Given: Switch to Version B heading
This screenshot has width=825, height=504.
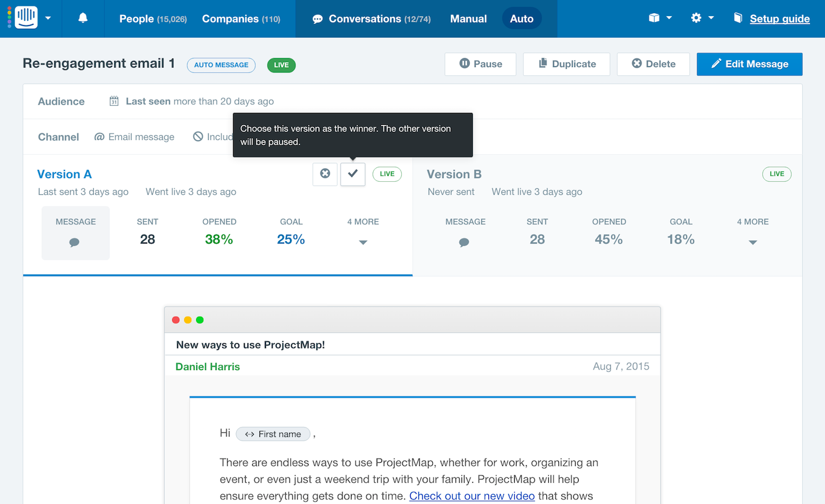Looking at the screenshot, I should [454, 174].
